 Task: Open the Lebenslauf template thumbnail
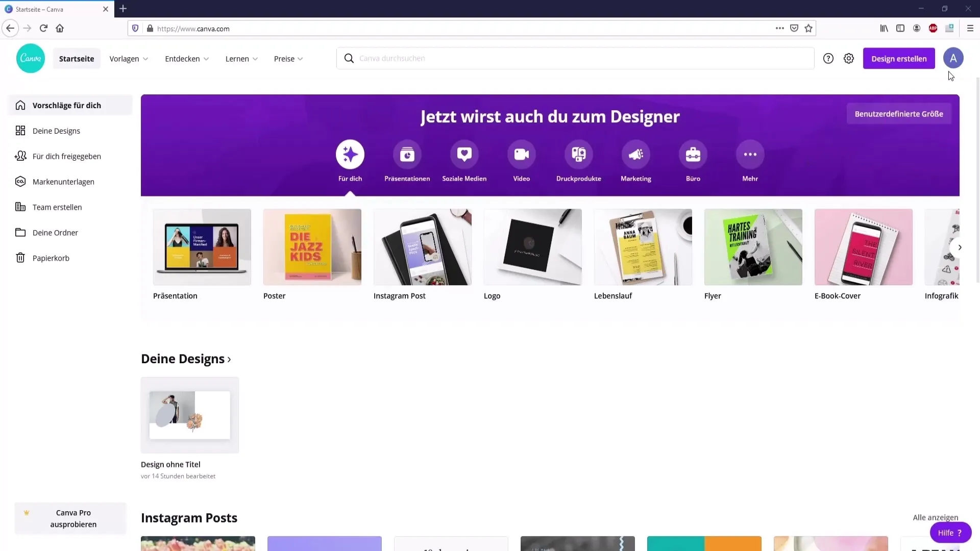643,247
